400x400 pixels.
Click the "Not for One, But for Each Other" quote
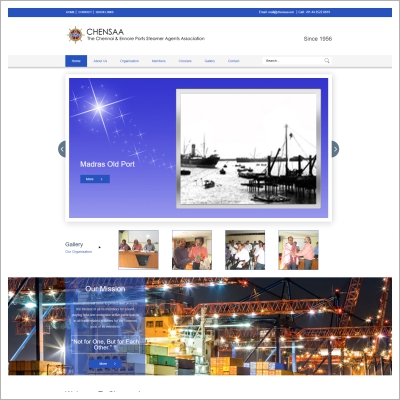point(105,345)
